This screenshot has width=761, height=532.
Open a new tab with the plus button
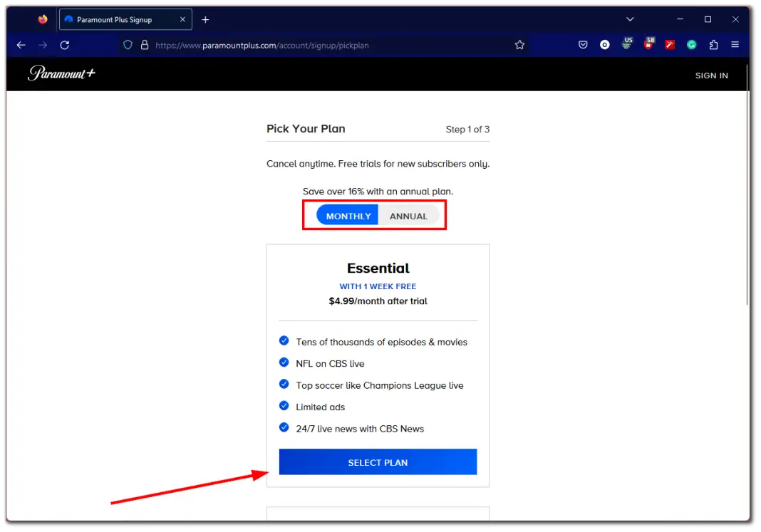(x=205, y=19)
